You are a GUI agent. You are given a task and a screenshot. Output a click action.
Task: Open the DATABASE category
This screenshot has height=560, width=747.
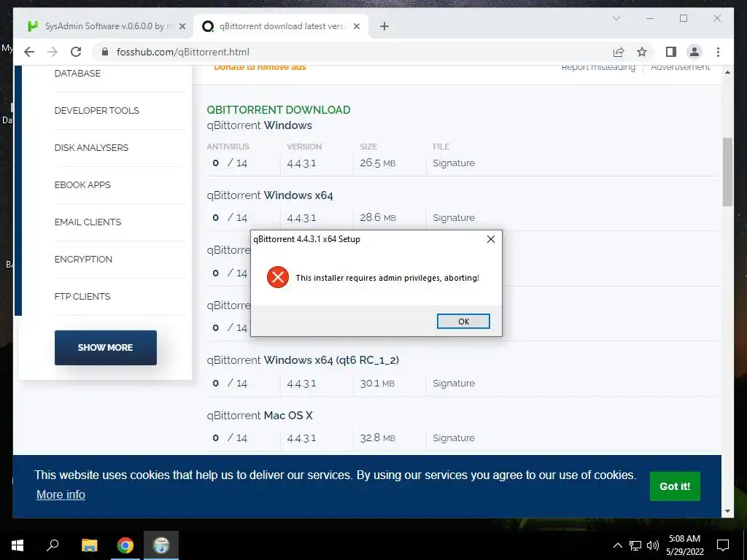[x=77, y=74]
